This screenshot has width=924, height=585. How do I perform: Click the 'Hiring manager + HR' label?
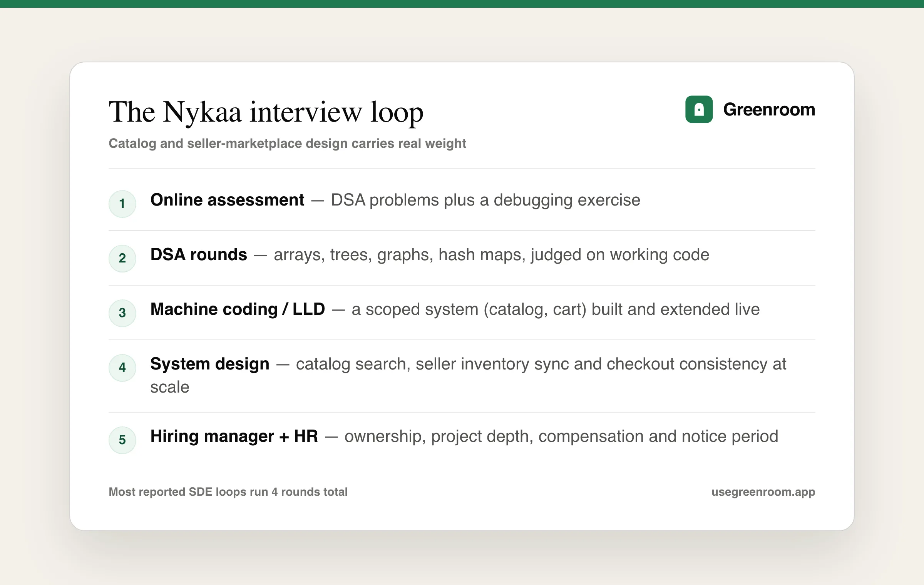234,436
